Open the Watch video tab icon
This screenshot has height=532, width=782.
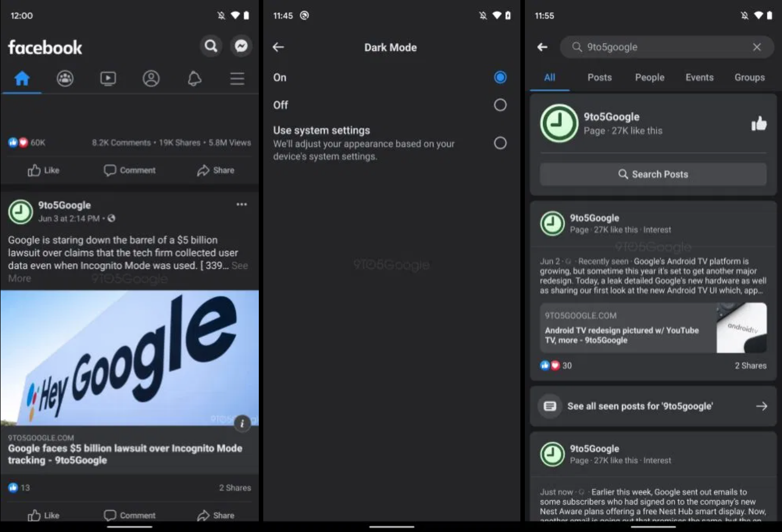[x=108, y=78]
